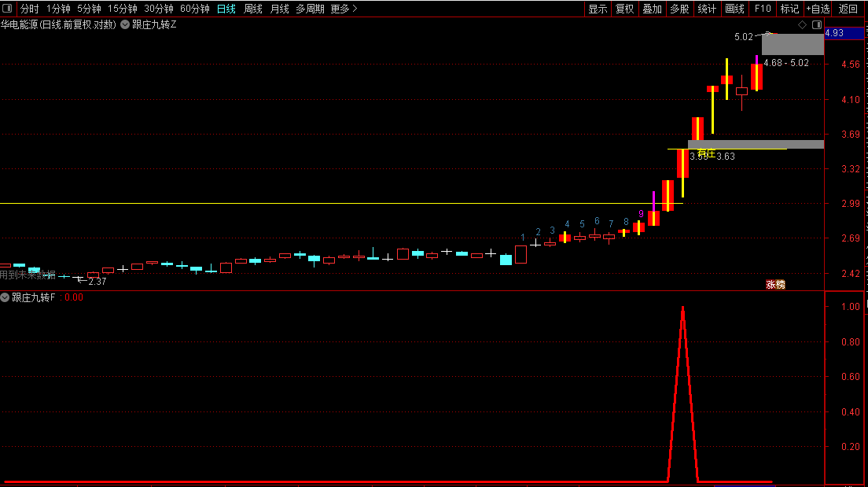Click the 有庄 signal label
The height and width of the screenshot is (487, 868).
(706, 153)
